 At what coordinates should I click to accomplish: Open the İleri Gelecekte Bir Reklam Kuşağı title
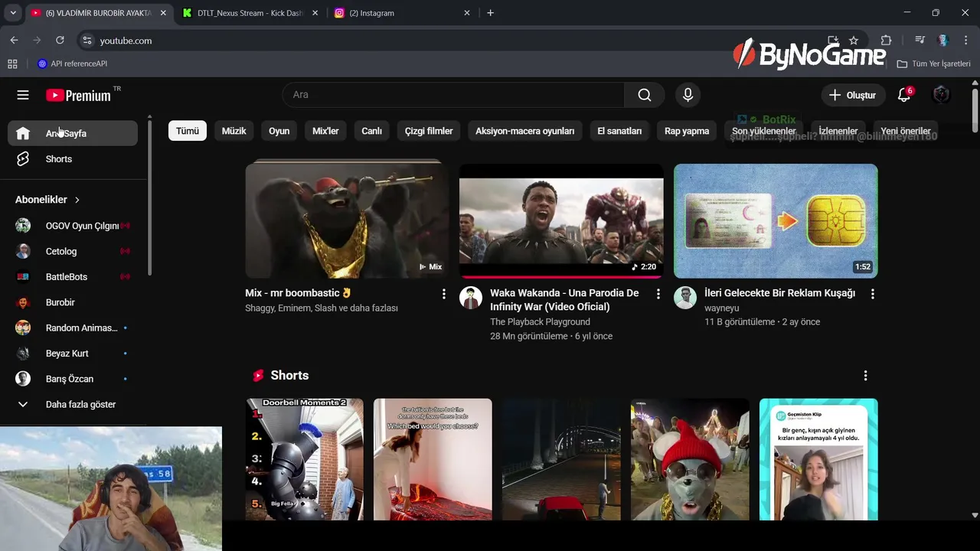click(779, 293)
